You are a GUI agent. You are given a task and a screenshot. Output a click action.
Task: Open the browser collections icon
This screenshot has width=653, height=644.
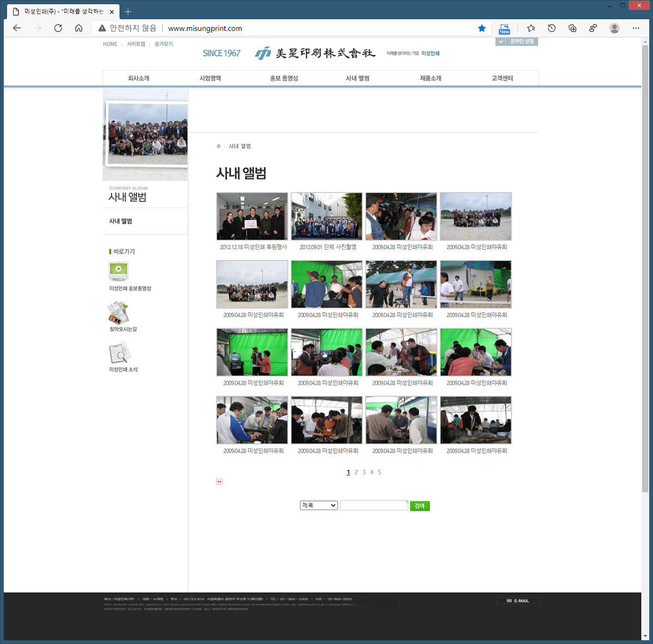(572, 28)
